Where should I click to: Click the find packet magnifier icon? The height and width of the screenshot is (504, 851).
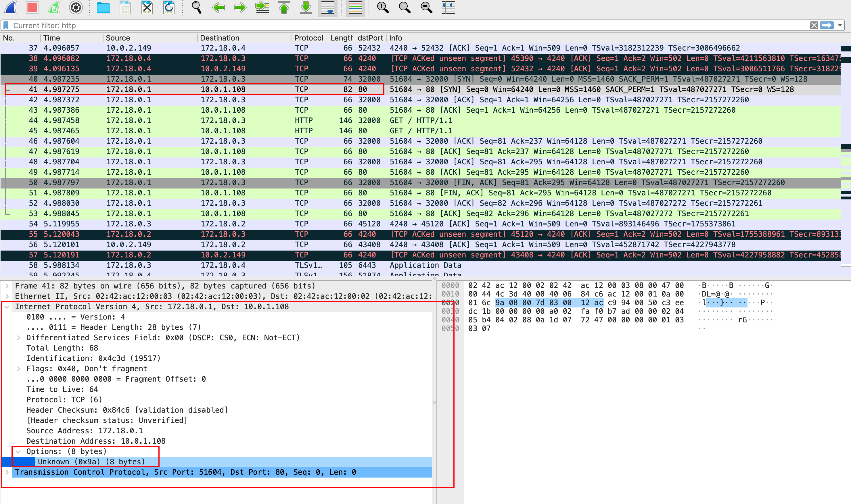(196, 7)
